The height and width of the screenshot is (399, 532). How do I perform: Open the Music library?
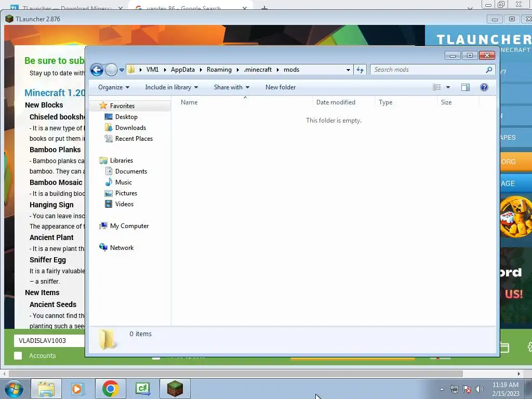(124, 182)
